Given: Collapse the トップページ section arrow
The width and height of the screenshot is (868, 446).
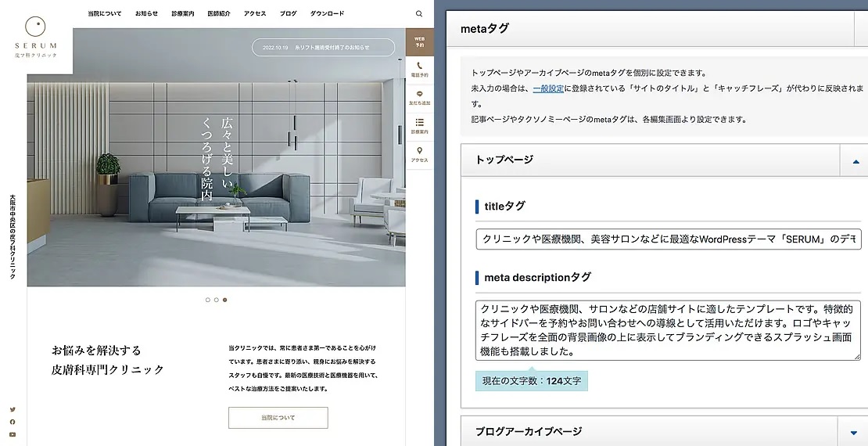Looking at the screenshot, I should point(853,160).
